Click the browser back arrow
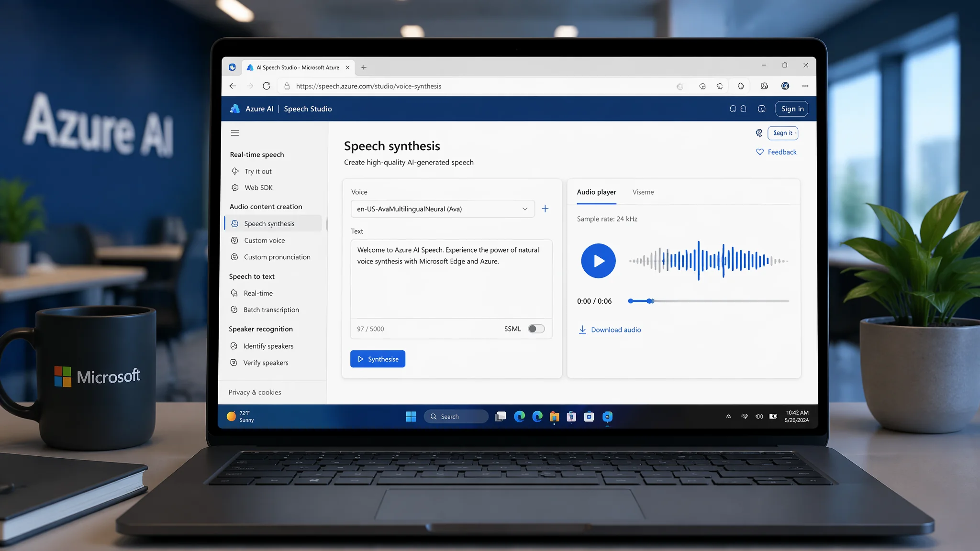 click(233, 86)
